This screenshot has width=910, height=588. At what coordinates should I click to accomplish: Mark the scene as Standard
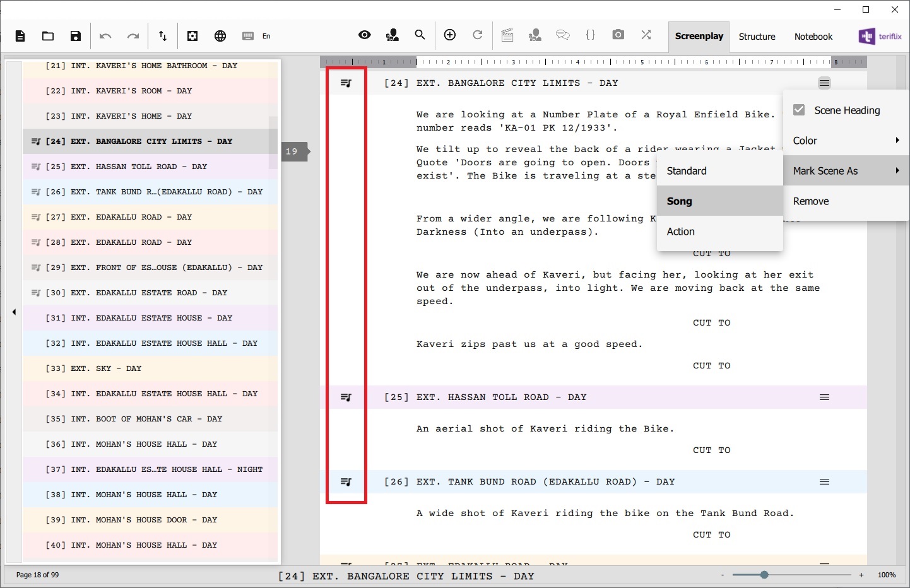(x=720, y=171)
